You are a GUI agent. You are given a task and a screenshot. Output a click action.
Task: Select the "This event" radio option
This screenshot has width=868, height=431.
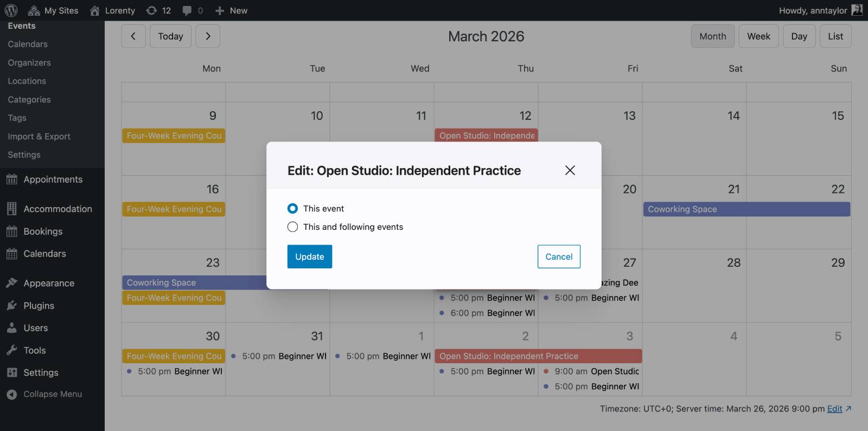point(292,209)
